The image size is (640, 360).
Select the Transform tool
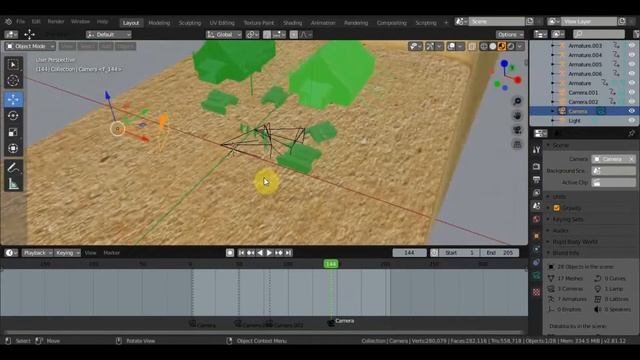point(13,148)
